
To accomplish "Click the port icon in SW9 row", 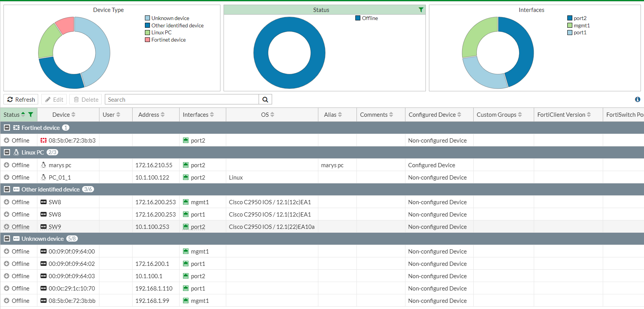I will click(x=186, y=227).
